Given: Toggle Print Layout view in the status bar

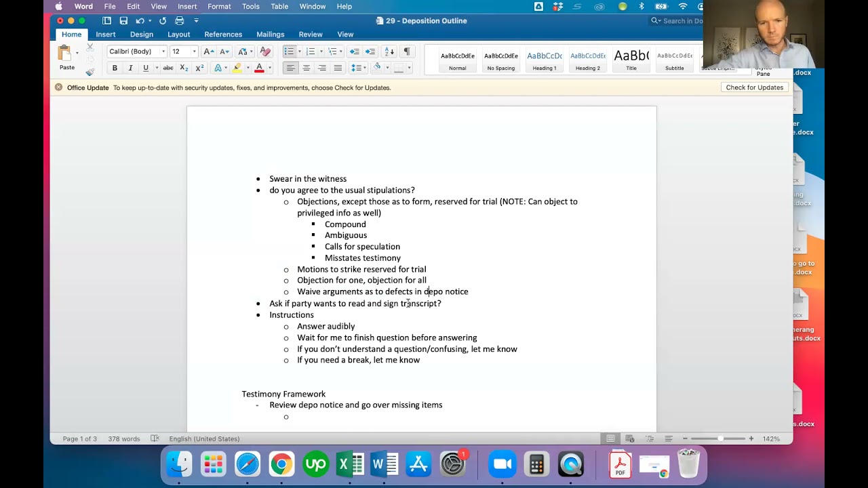Looking at the screenshot, I should [611, 439].
